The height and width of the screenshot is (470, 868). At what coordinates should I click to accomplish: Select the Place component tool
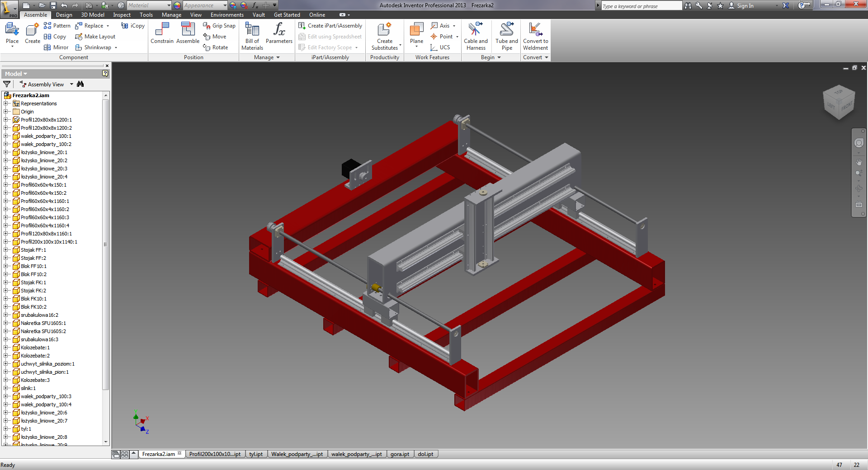click(12, 34)
